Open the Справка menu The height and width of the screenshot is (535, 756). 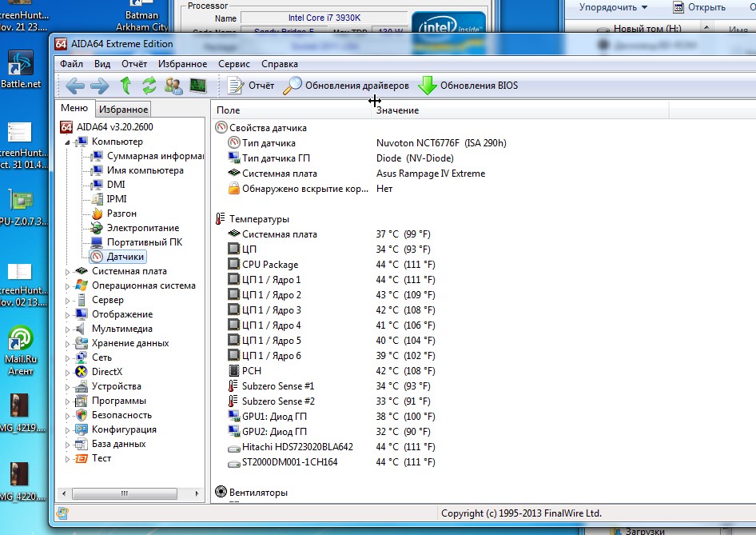pyautogui.click(x=280, y=64)
